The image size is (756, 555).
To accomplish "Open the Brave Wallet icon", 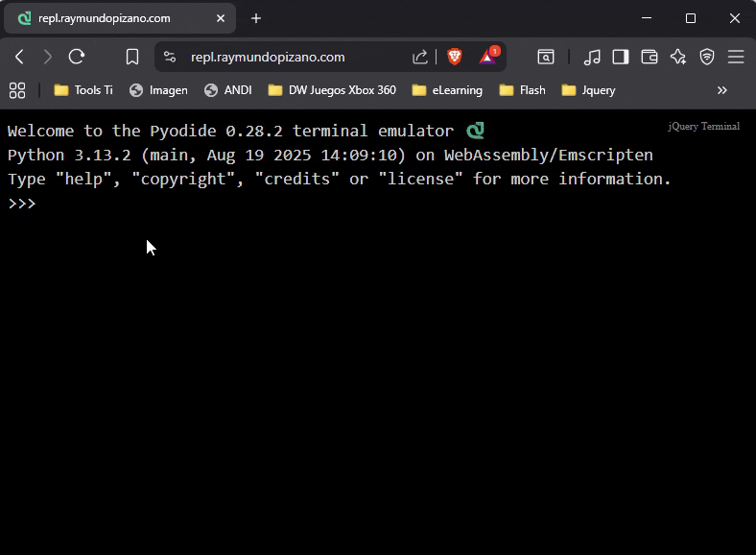I will point(650,57).
